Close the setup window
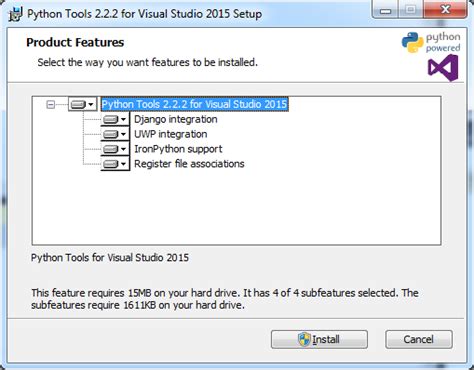The height and width of the screenshot is (370, 474). pyautogui.click(x=446, y=10)
